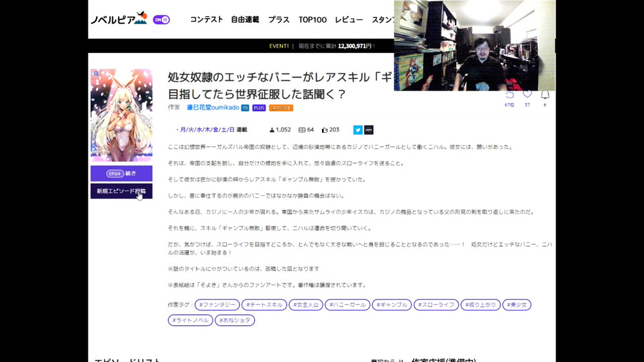Open the 自由連載 menu item
This screenshot has height=362, width=644.
point(246,19)
